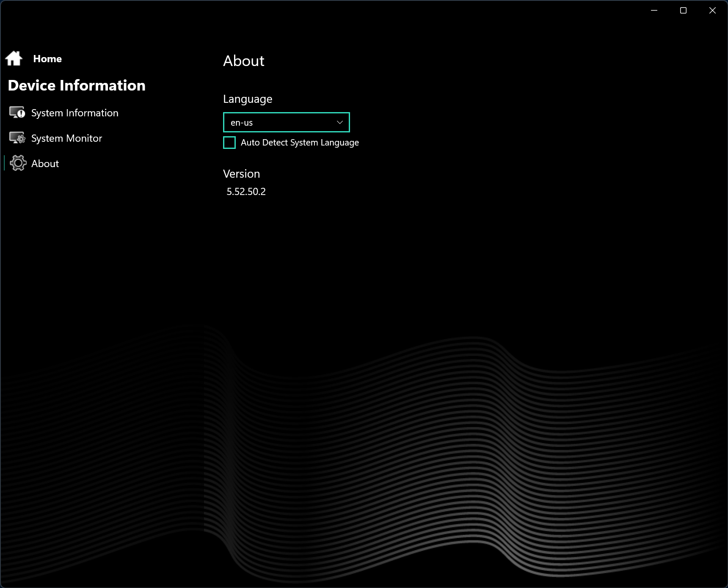Viewport: 728px width, 588px height.
Task: Open the Home menu item
Action: (47, 59)
